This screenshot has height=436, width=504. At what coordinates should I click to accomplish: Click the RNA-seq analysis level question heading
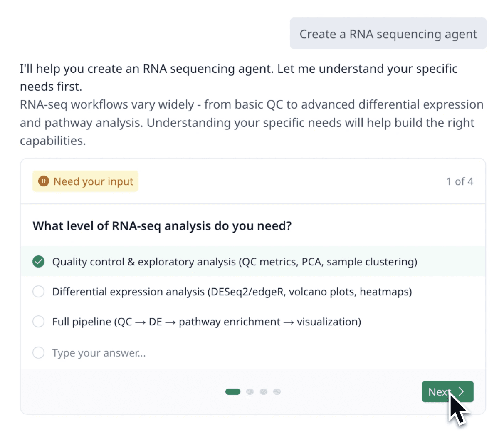[x=162, y=226]
